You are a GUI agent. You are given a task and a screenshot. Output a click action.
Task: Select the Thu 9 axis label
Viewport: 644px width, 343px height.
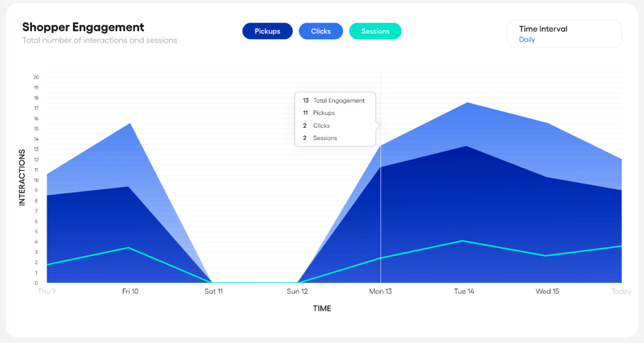(47, 291)
